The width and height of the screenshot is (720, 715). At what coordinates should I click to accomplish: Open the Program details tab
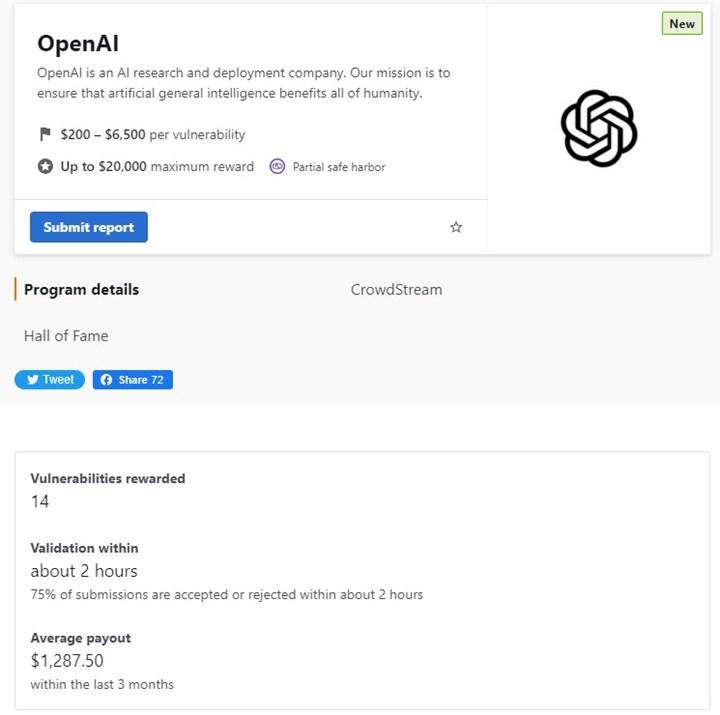click(81, 290)
